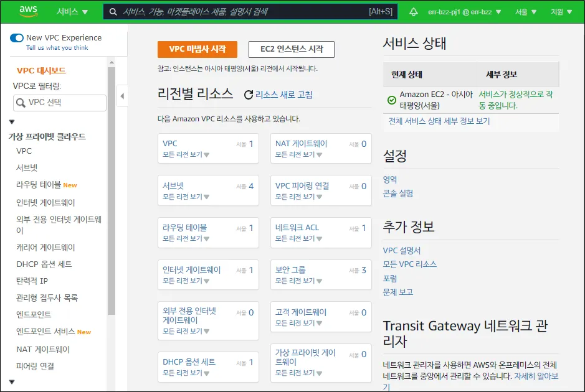Screen dimensions: 585x392
Task: Select 인터넷 게이트웨이 in the sidebar
Action: 45,203
